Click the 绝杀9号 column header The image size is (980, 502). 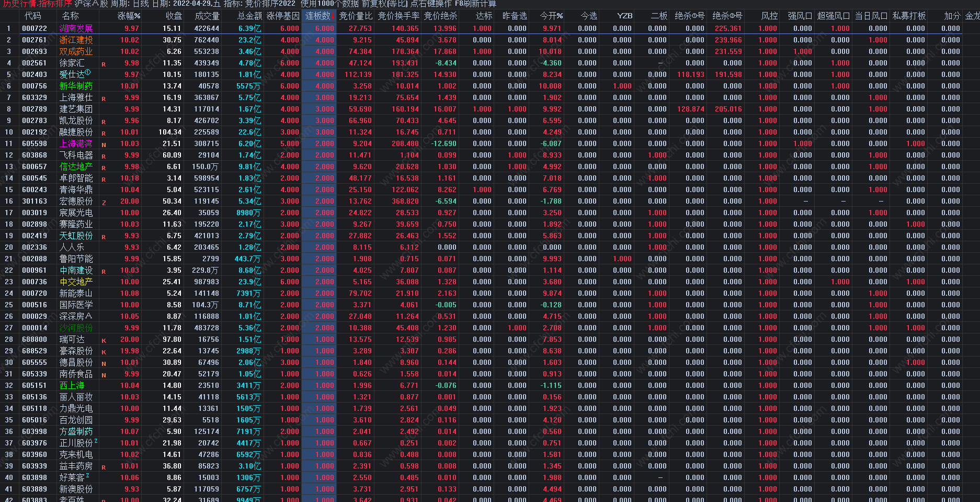click(727, 16)
